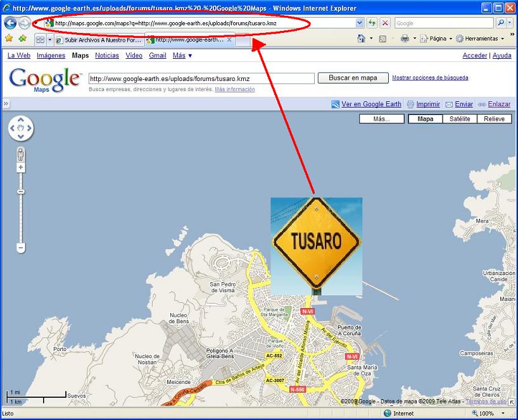Open a new blank tab

(x=243, y=40)
